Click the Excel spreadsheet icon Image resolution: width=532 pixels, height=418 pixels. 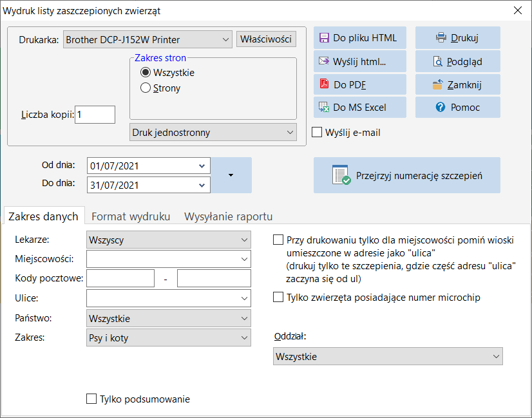(324, 107)
